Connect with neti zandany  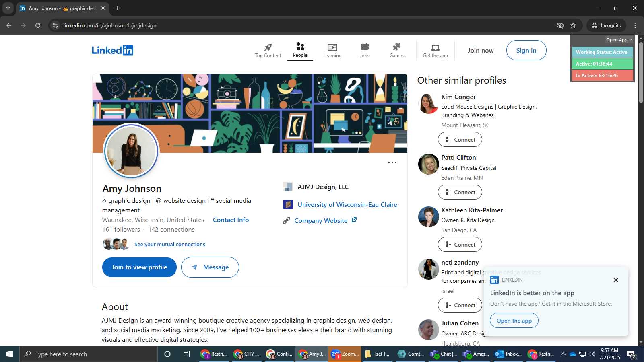tap(460, 305)
